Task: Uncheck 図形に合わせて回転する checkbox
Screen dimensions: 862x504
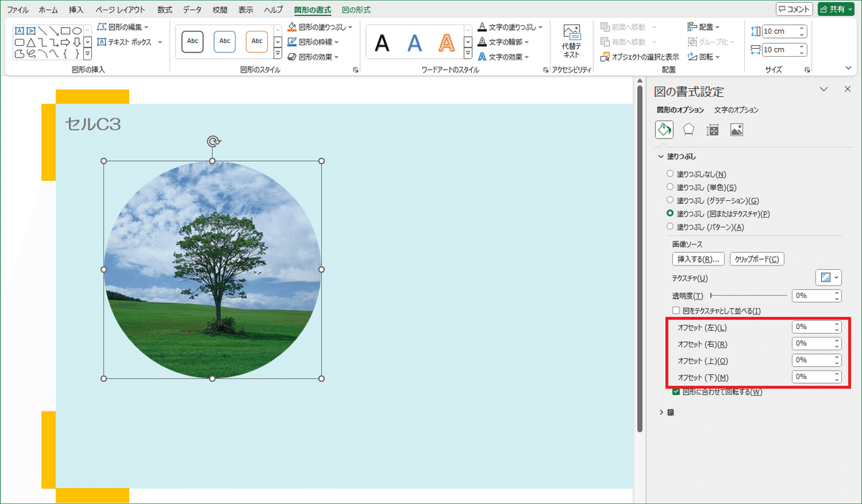Action: tap(676, 392)
